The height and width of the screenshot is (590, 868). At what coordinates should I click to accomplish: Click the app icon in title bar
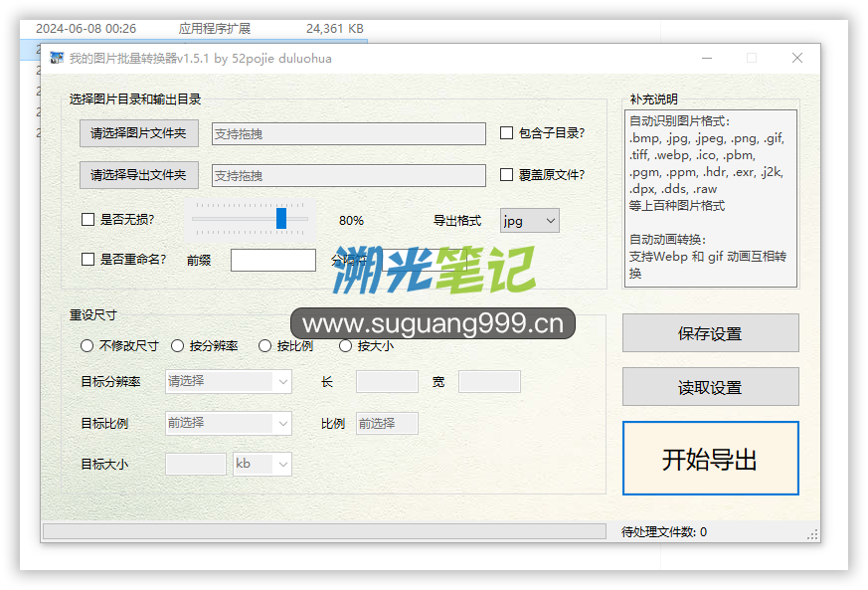(57, 58)
